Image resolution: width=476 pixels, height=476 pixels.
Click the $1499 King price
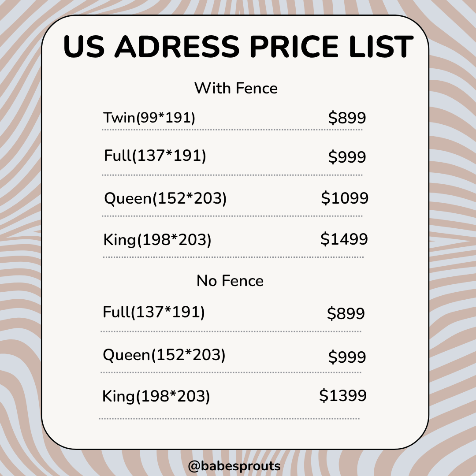(344, 239)
